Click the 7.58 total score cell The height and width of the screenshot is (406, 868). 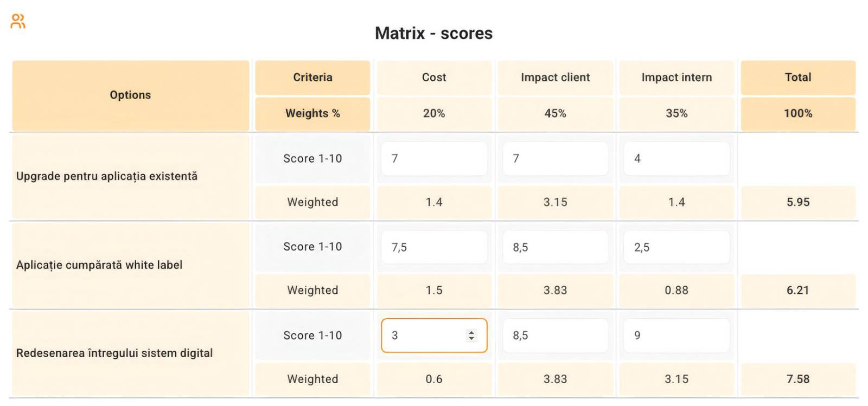click(x=798, y=379)
